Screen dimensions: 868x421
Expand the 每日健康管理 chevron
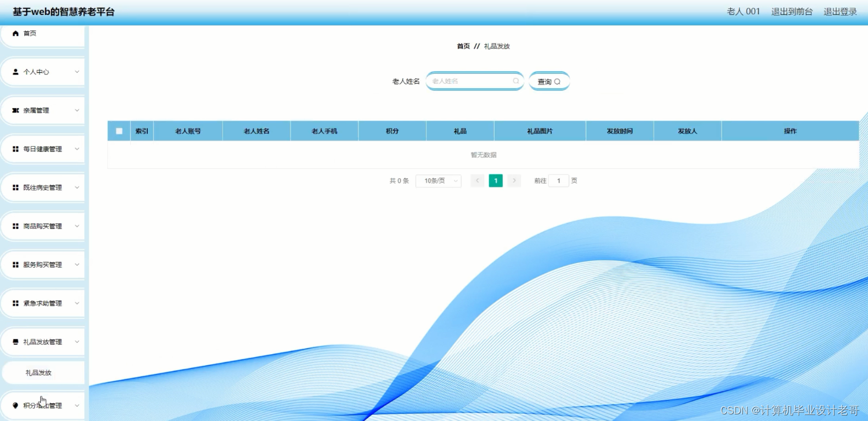pyautogui.click(x=77, y=149)
